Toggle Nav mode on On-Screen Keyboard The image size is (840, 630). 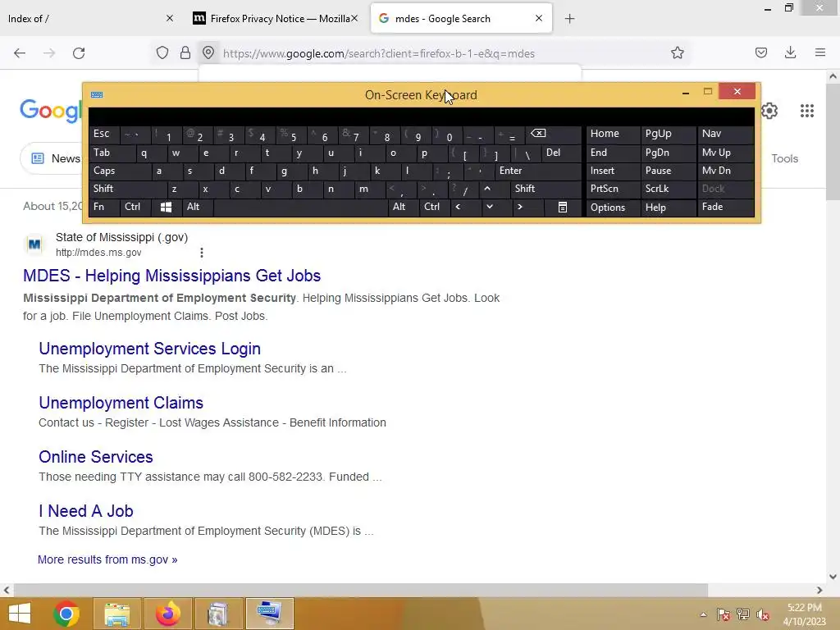725,135
